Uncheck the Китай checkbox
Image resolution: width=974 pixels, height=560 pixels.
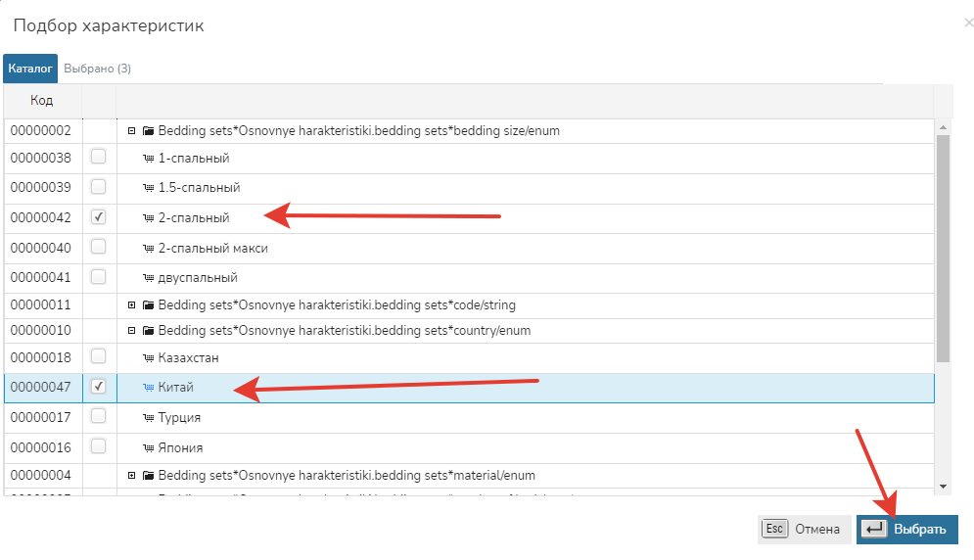pyautogui.click(x=98, y=387)
